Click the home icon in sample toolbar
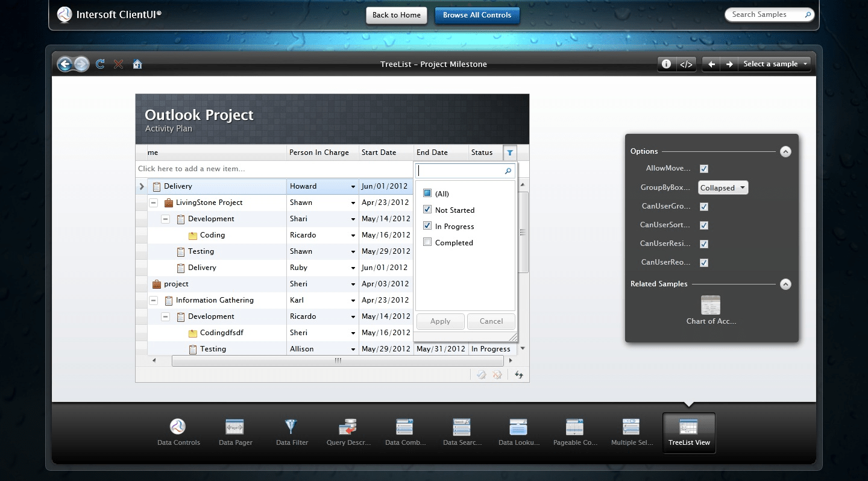The image size is (868, 481). [x=137, y=64]
